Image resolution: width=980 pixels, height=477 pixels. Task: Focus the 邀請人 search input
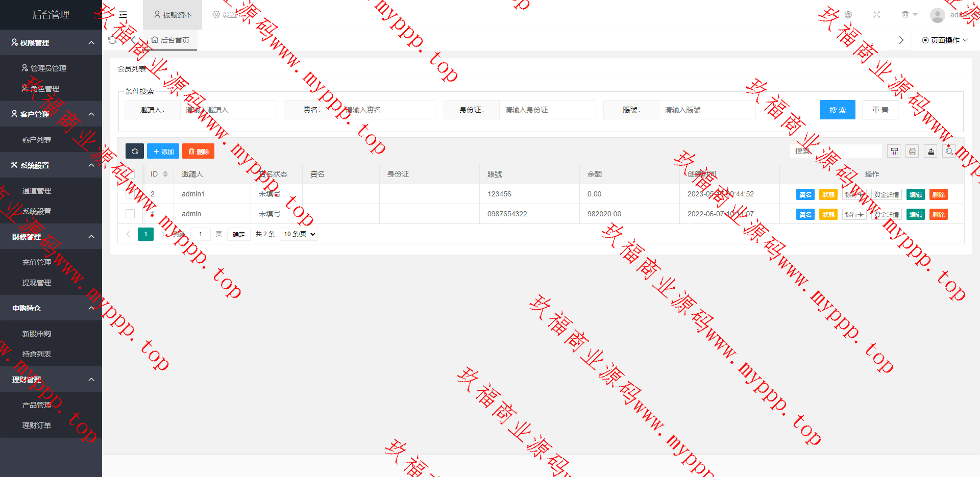(229, 110)
